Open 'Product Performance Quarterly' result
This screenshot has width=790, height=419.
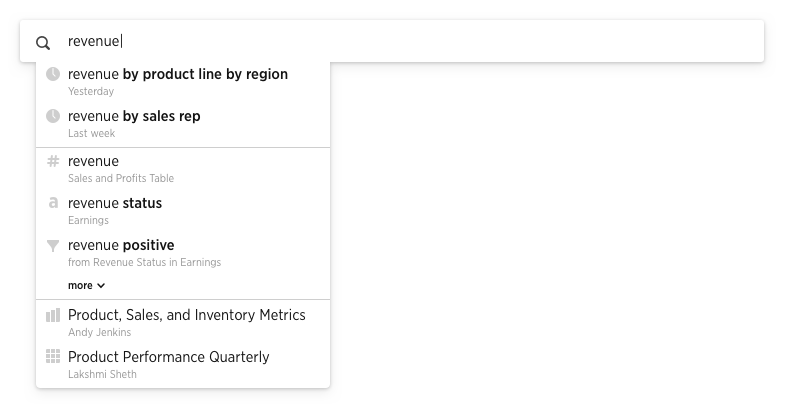click(183, 365)
